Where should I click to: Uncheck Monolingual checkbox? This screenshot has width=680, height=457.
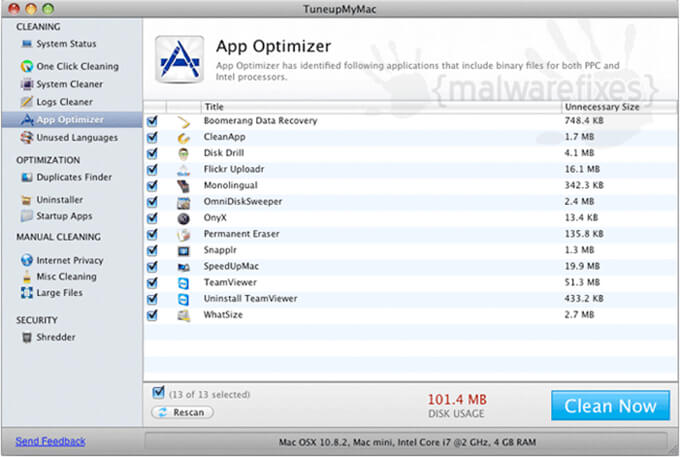(152, 186)
